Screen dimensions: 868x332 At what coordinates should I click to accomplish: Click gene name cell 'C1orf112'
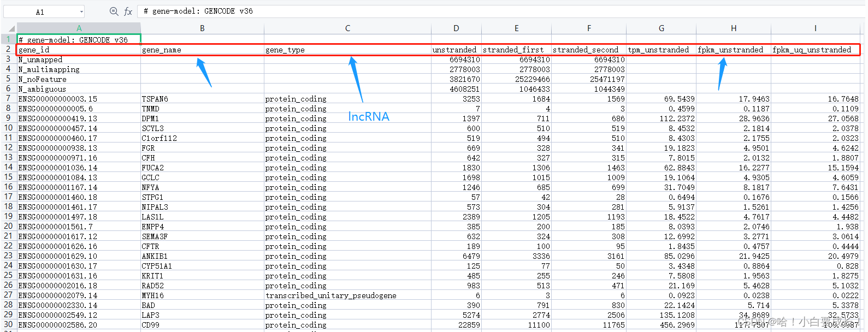202,138
